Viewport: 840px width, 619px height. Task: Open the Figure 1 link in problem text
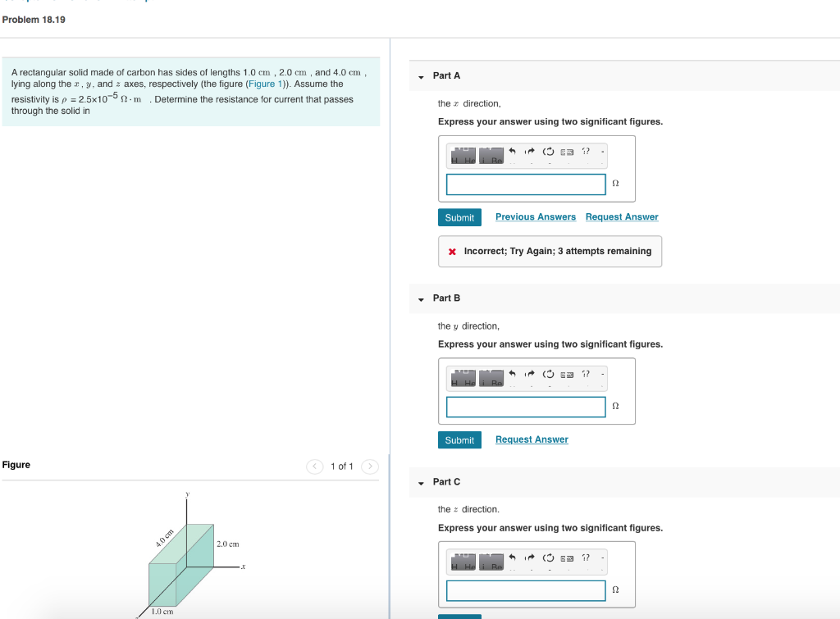click(x=265, y=84)
